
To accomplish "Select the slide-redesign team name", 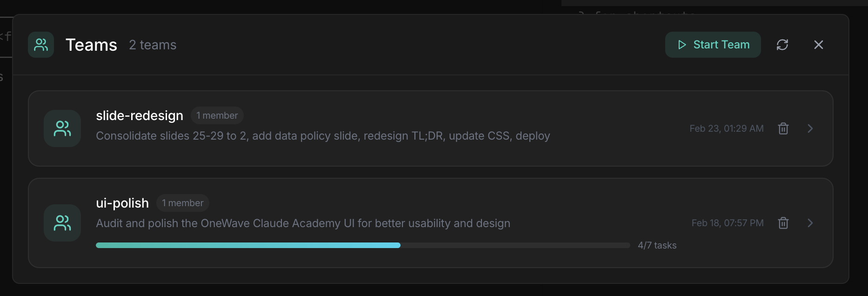I will pos(139,115).
